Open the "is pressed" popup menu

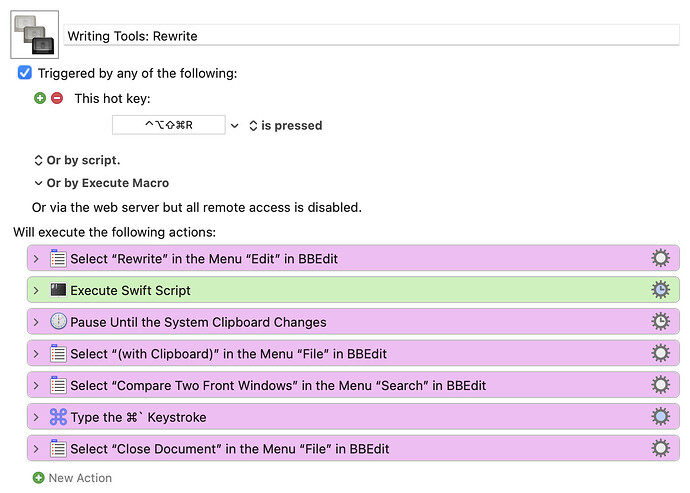click(x=285, y=126)
